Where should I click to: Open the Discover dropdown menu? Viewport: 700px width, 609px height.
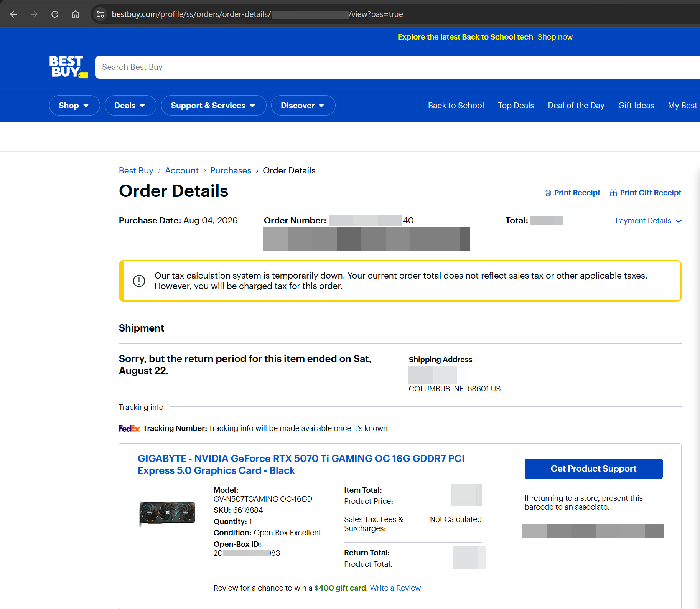click(x=303, y=106)
